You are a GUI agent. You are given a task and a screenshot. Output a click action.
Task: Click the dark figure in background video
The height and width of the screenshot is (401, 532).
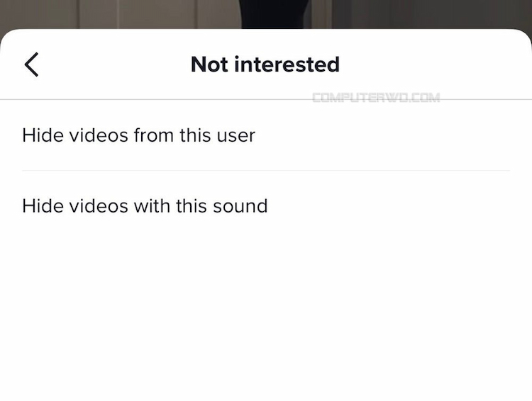click(275, 13)
